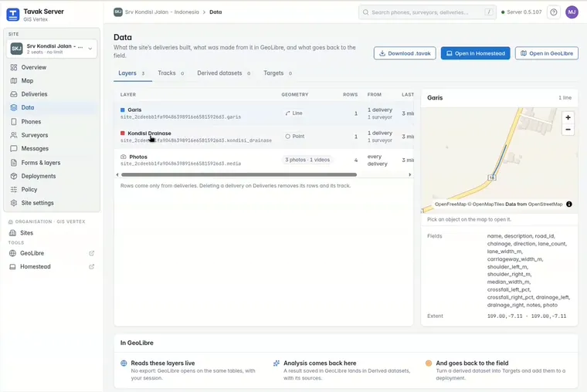Open the Messages sidebar icon

click(14, 148)
